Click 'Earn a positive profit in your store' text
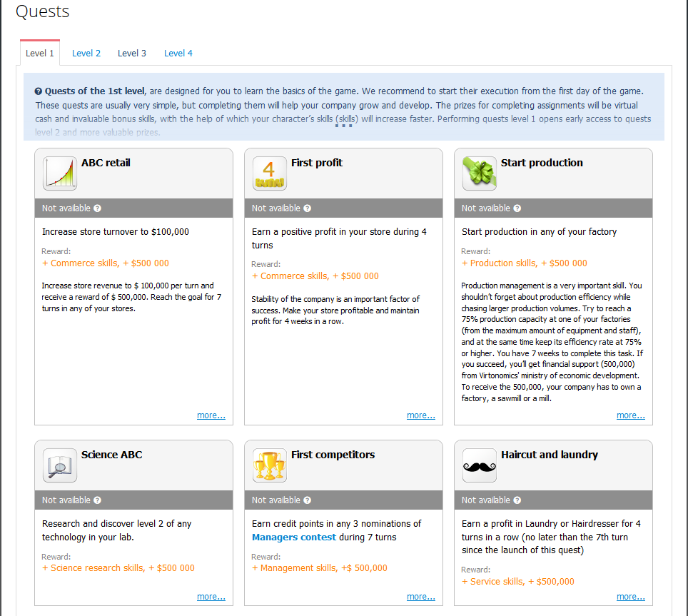This screenshot has height=616, width=688. click(x=339, y=238)
